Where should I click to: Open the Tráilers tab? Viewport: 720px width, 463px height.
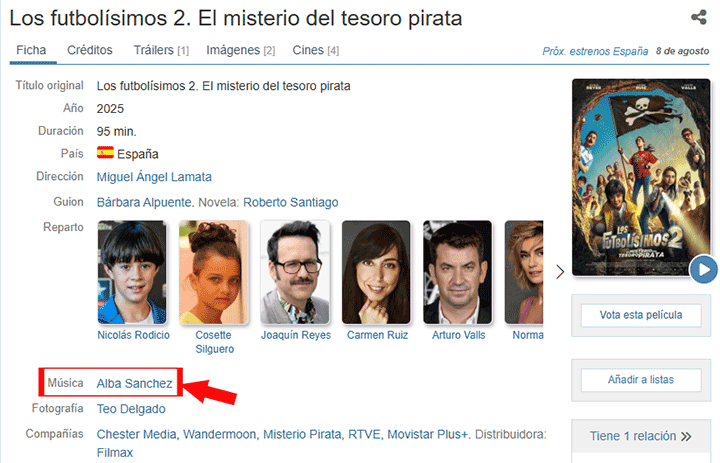(x=160, y=50)
